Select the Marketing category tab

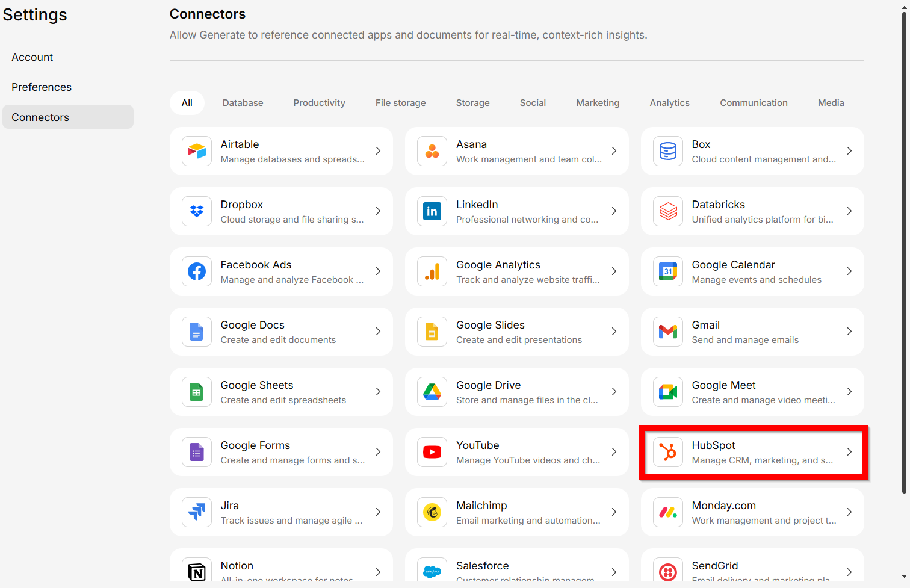tap(597, 103)
